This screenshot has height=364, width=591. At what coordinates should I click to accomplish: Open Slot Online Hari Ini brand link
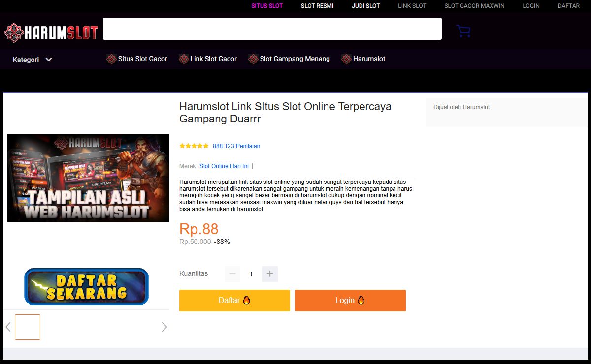(x=224, y=166)
